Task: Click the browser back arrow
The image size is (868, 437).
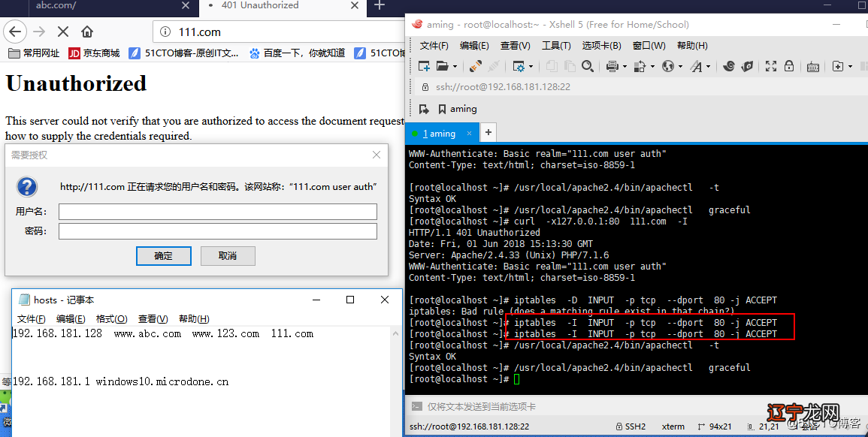Action: (16, 32)
